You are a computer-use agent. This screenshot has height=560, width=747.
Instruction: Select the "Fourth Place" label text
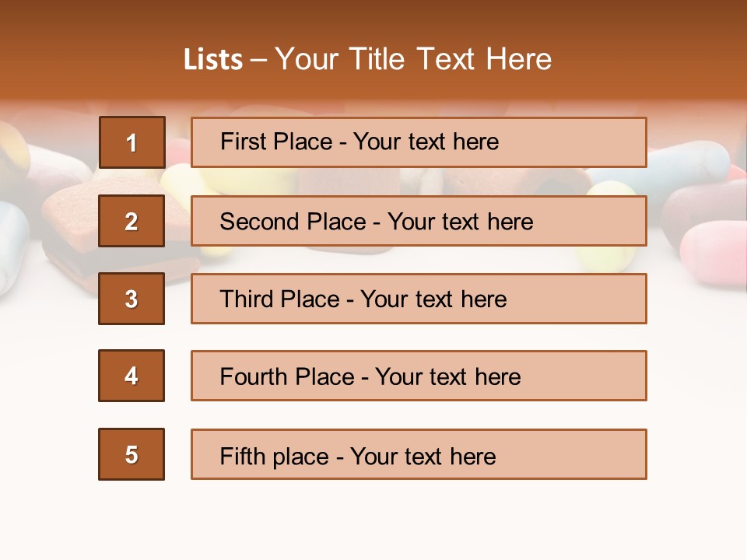point(286,377)
